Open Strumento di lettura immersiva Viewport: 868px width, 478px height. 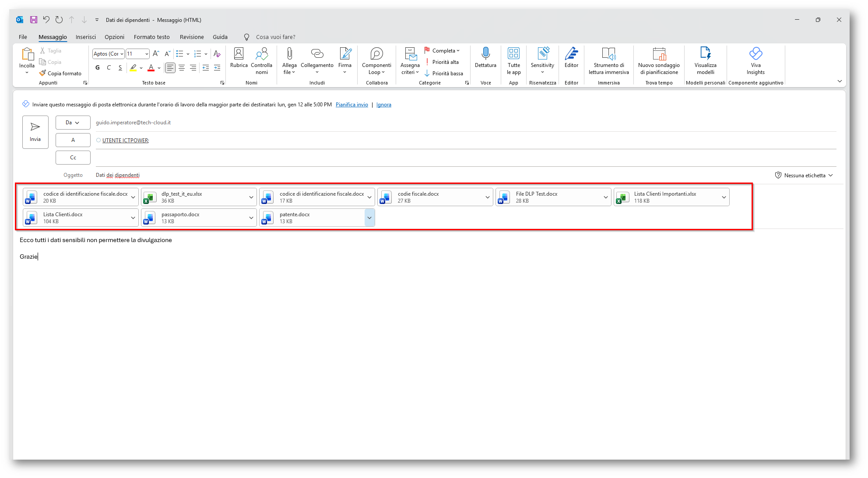click(608, 54)
